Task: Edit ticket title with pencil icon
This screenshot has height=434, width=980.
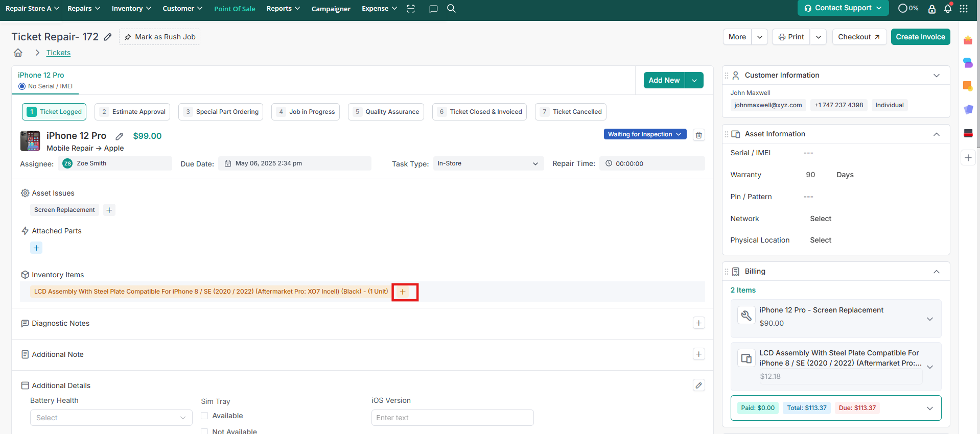Action: click(x=108, y=37)
